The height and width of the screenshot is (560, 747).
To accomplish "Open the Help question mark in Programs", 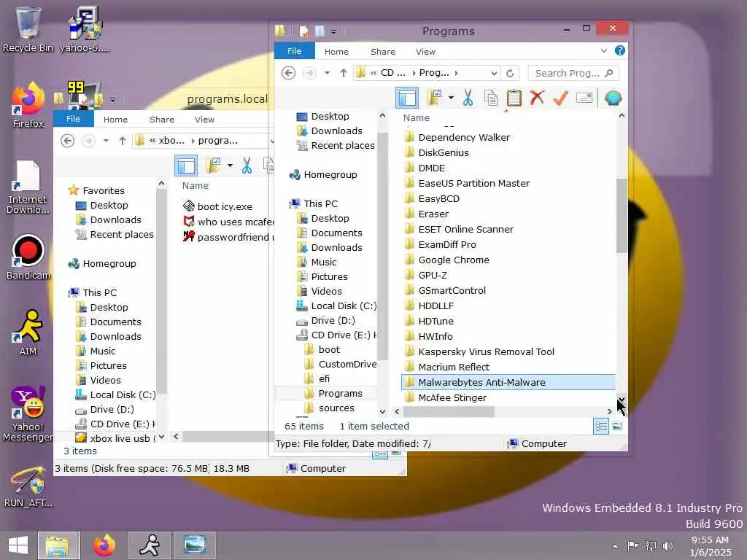I will click(x=619, y=50).
